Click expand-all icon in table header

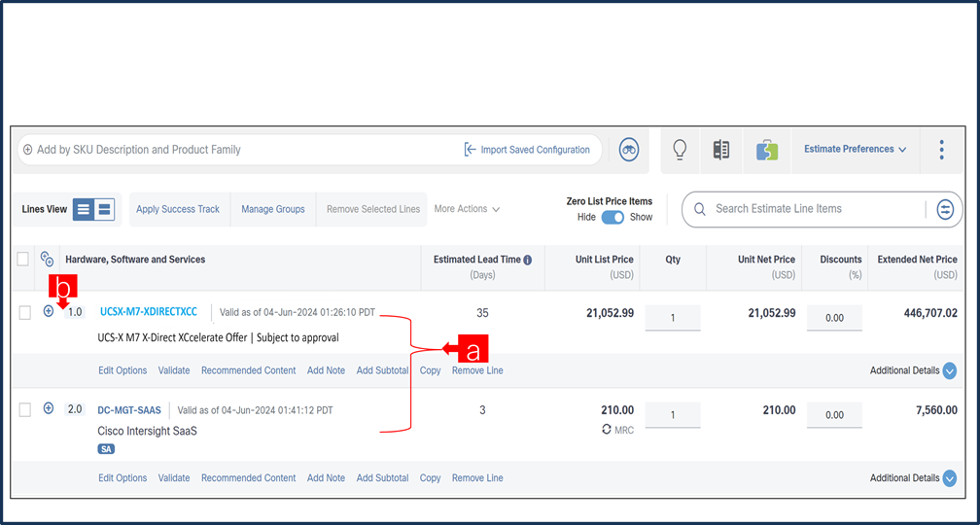pyautogui.click(x=47, y=259)
